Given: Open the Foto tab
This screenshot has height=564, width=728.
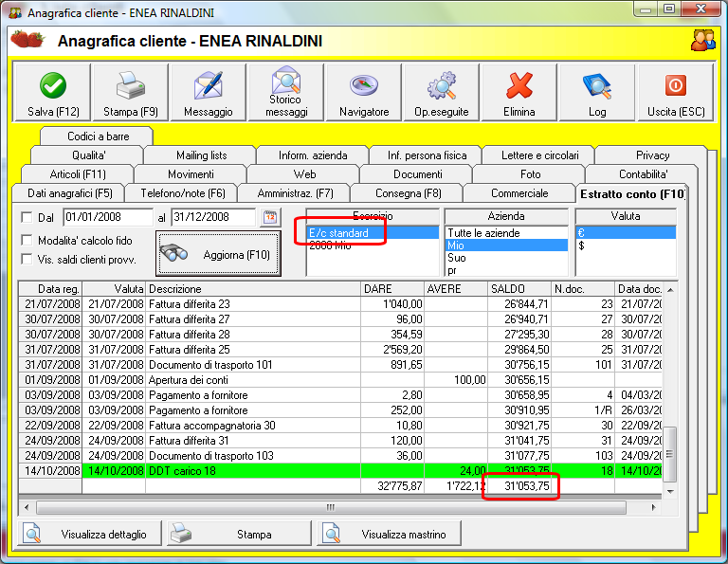Looking at the screenshot, I should [530, 174].
